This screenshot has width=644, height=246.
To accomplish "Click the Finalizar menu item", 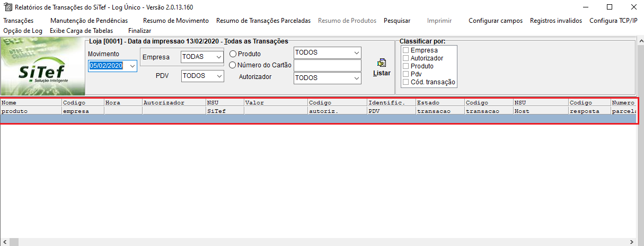I will pos(140,31).
